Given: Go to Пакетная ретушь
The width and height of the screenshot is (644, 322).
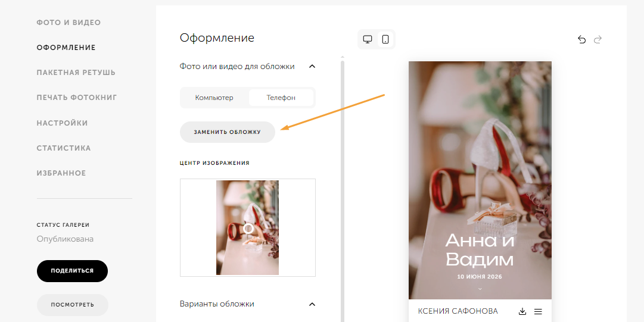Looking at the screenshot, I should click(x=76, y=73).
